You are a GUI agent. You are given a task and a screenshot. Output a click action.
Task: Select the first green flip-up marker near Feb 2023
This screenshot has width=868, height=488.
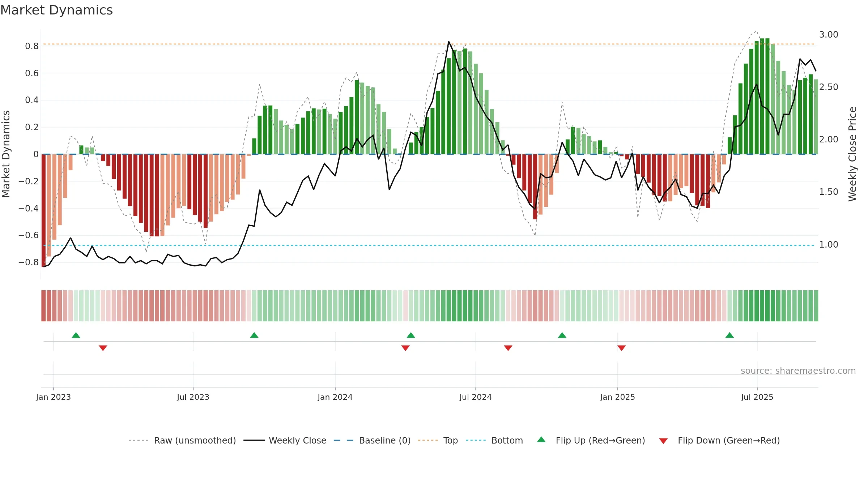(x=76, y=335)
